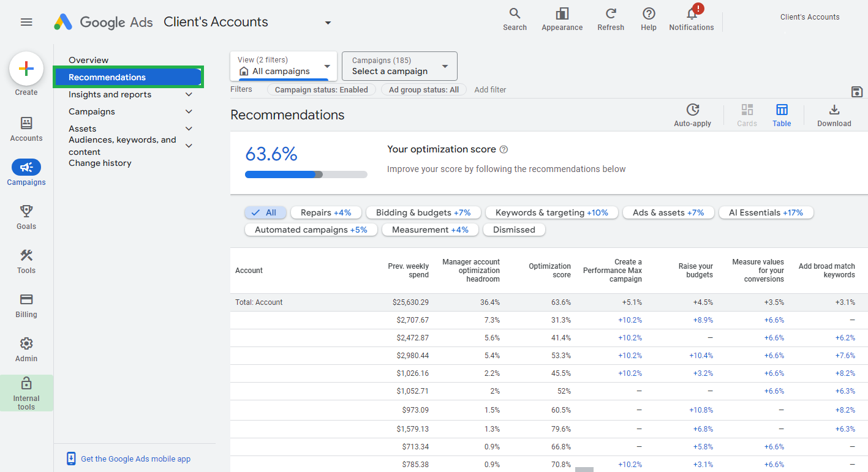Screen dimensions: 868x472
Task: Open the View All campaigns dropdown
Action: [284, 66]
